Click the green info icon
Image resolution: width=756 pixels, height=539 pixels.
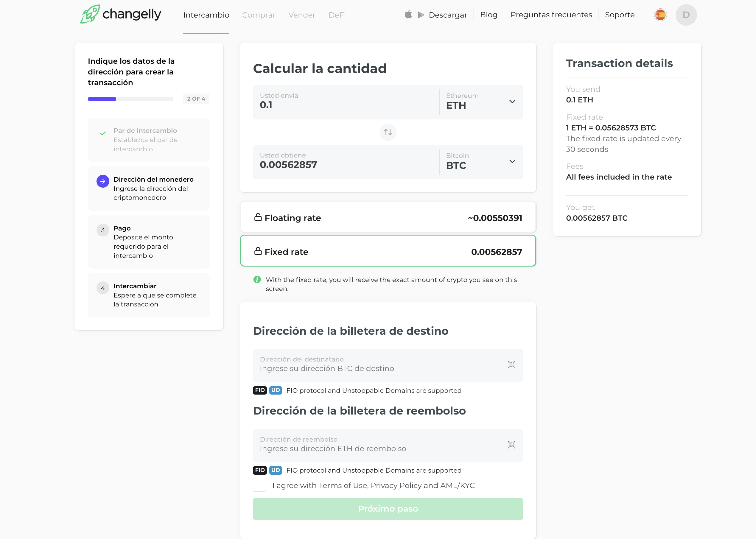coord(257,279)
